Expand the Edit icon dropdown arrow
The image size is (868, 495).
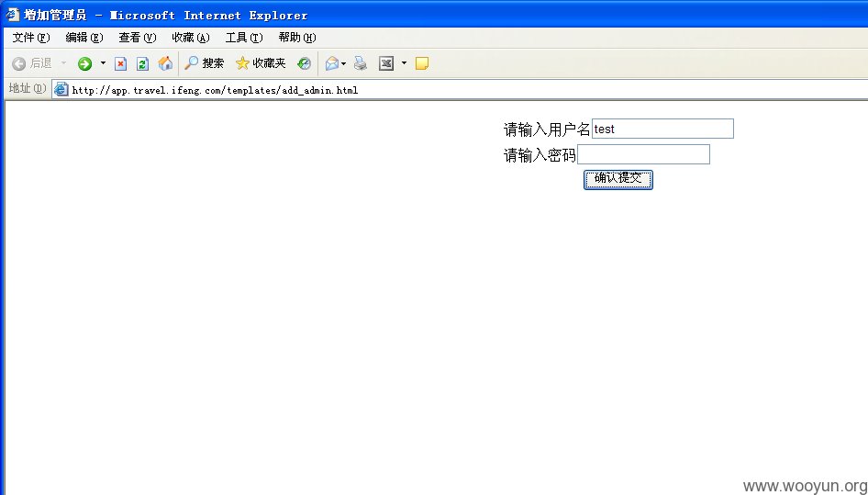tap(404, 63)
